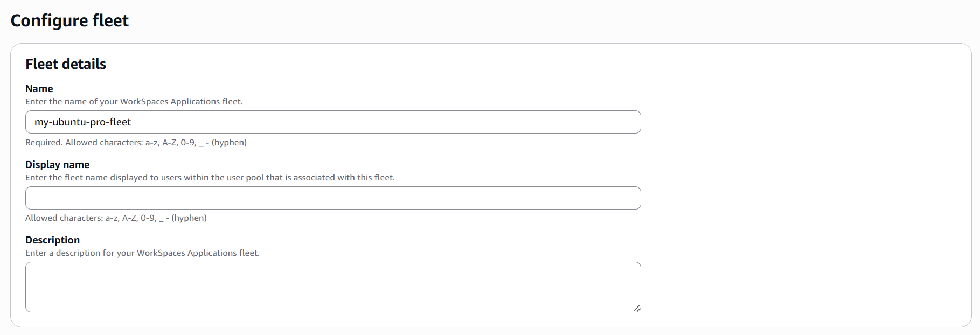The height and width of the screenshot is (335, 980).
Task: Click the Name input containing my-ubuntu-pro-fleet
Action: pos(332,122)
